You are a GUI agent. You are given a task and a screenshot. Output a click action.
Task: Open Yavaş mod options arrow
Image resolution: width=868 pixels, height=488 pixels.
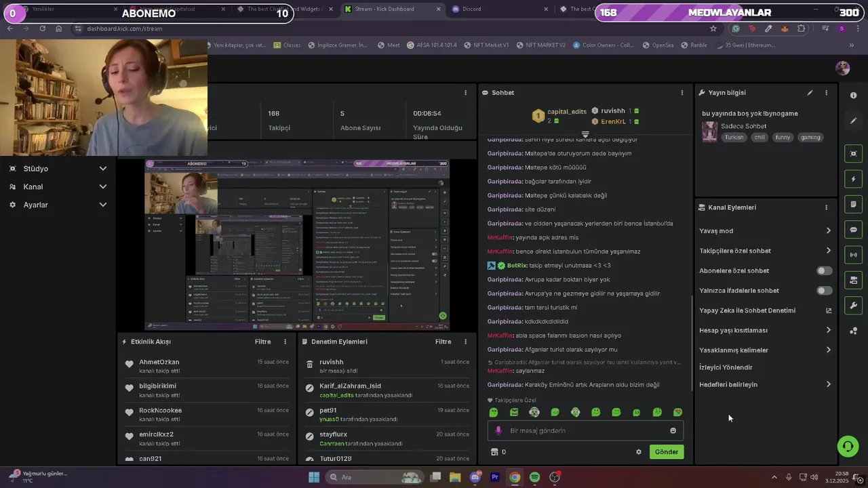click(x=828, y=230)
